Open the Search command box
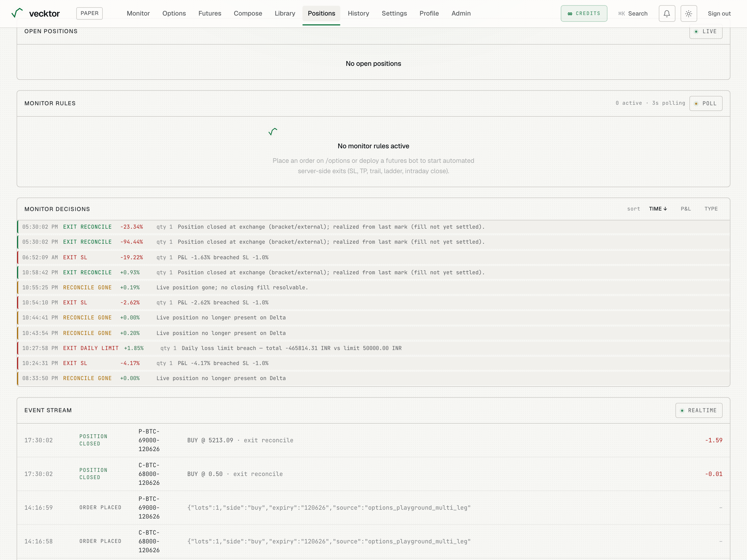The width and height of the screenshot is (747, 560). click(x=633, y=13)
